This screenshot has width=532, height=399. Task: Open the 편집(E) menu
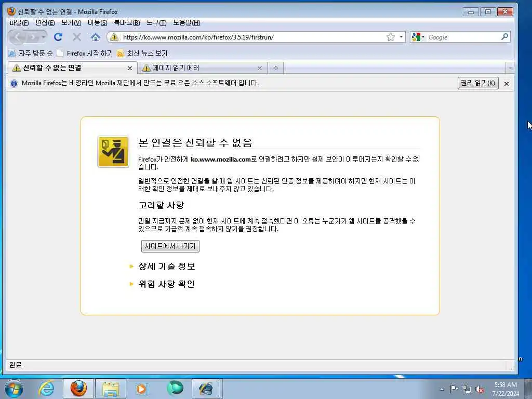pos(45,23)
